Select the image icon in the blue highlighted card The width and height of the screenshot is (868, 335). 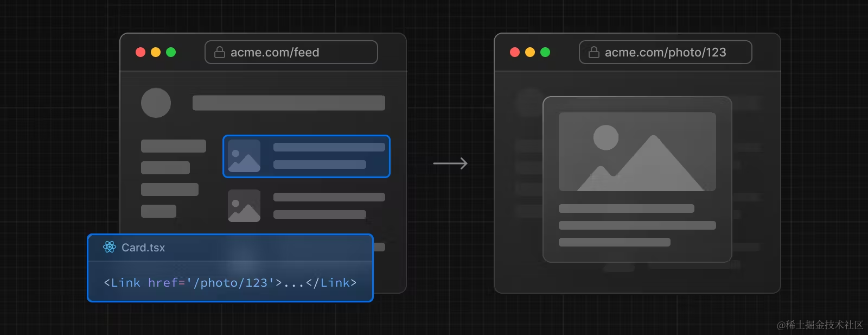pos(244,156)
